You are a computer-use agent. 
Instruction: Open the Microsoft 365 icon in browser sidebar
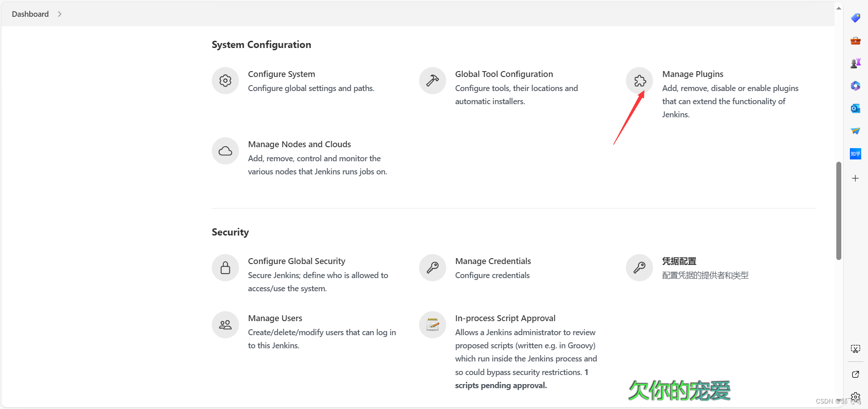coord(855,86)
